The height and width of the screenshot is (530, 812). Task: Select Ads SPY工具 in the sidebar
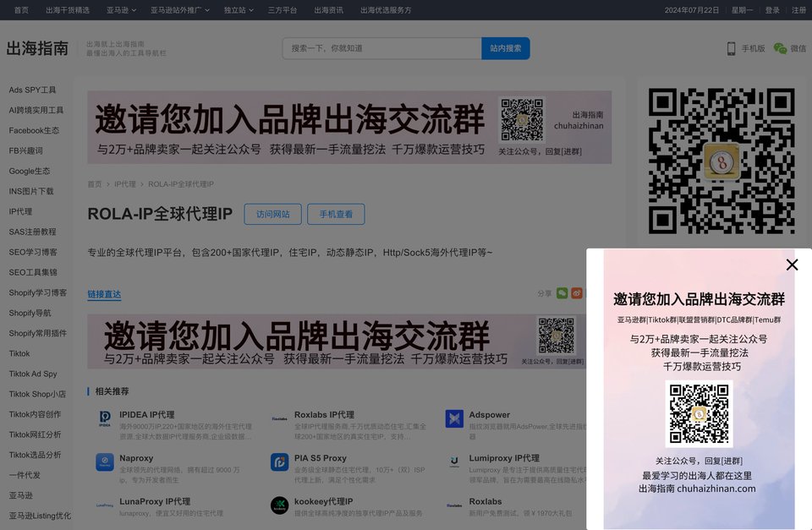click(33, 90)
